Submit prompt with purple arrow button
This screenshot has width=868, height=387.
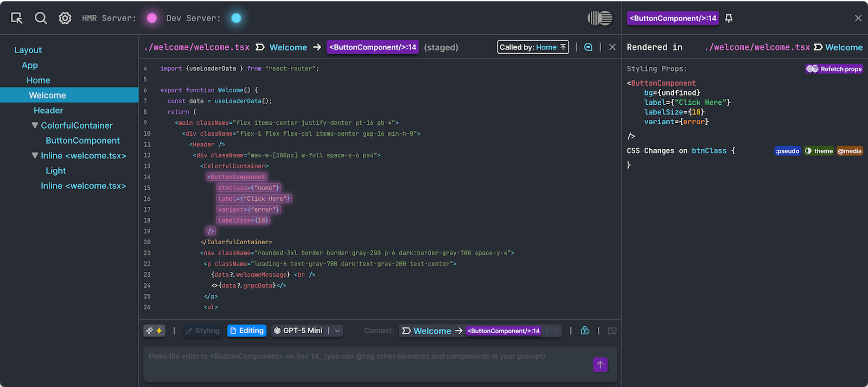600,365
